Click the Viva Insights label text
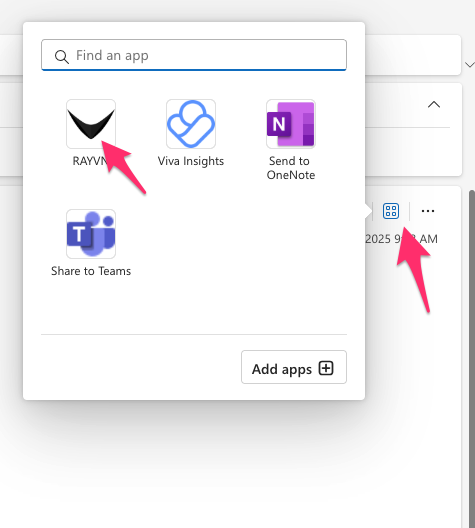The width and height of the screenshot is (475, 528). [x=191, y=161]
